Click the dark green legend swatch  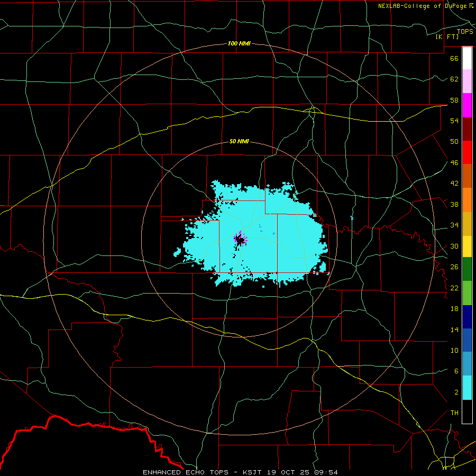click(467, 269)
